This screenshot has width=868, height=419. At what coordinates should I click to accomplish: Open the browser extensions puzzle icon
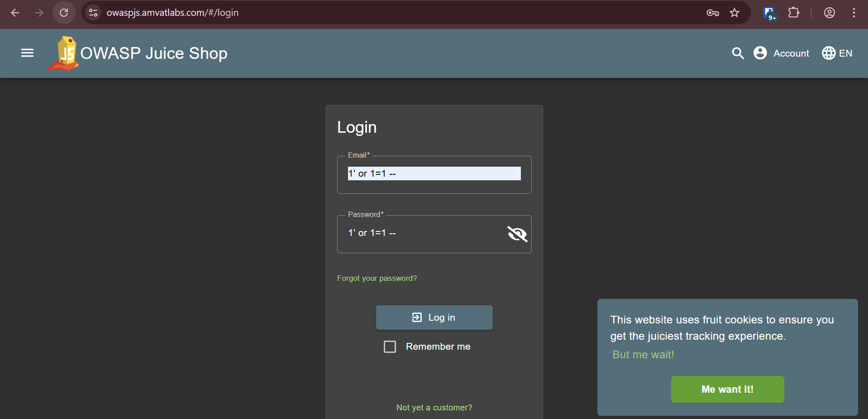793,13
